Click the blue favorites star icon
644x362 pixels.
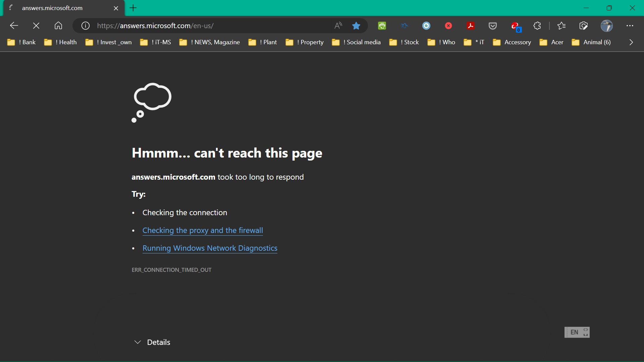coord(356,25)
